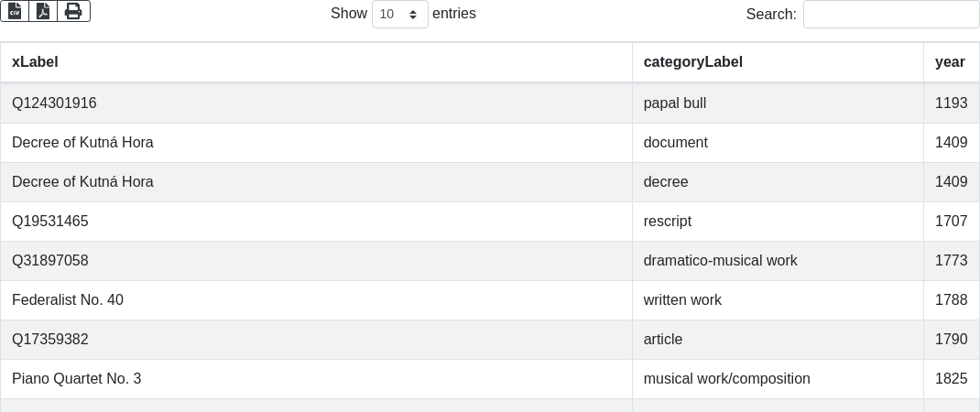
Task: Print the table using printer icon
Action: 73,11
